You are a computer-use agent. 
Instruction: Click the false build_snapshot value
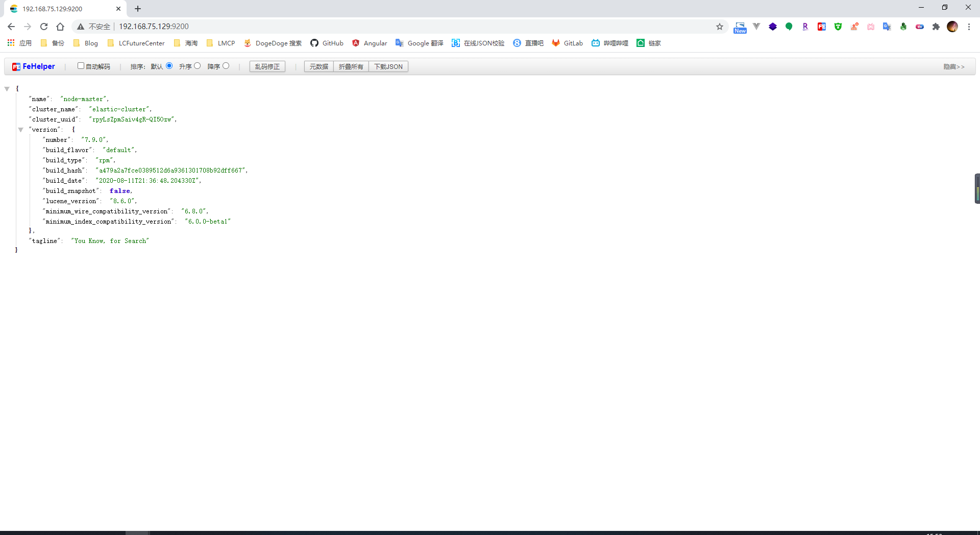pyautogui.click(x=120, y=191)
